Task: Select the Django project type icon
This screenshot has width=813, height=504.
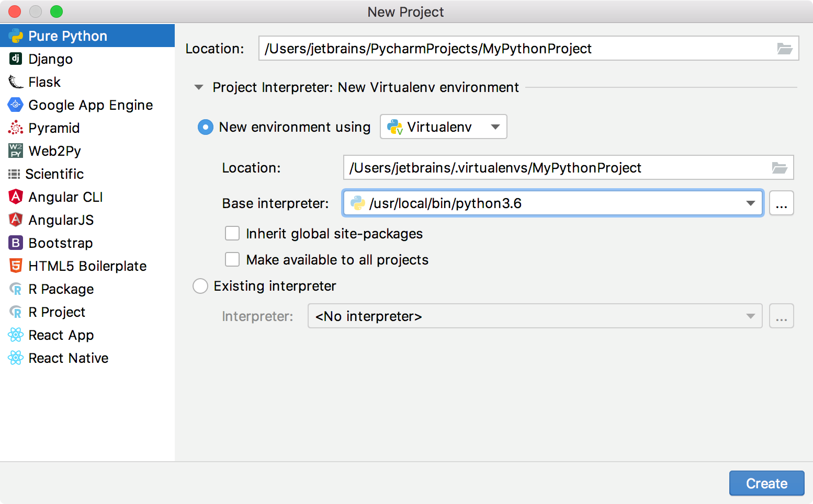Action: coord(15,59)
